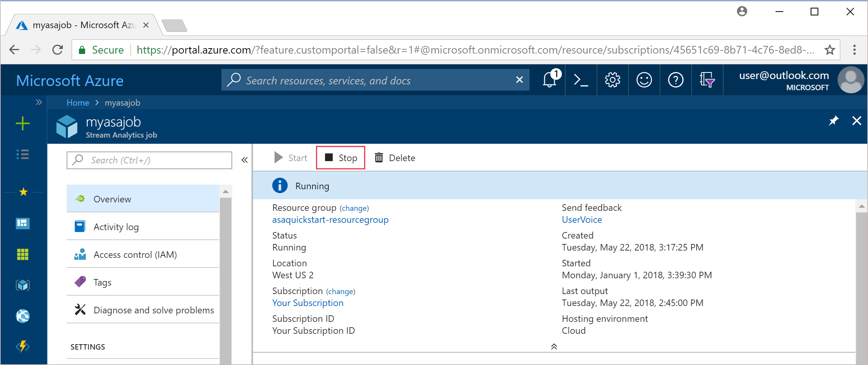Screen dimensions: 868x365
Task: Stop the Stream Analytics job
Action: pyautogui.click(x=341, y=158)
